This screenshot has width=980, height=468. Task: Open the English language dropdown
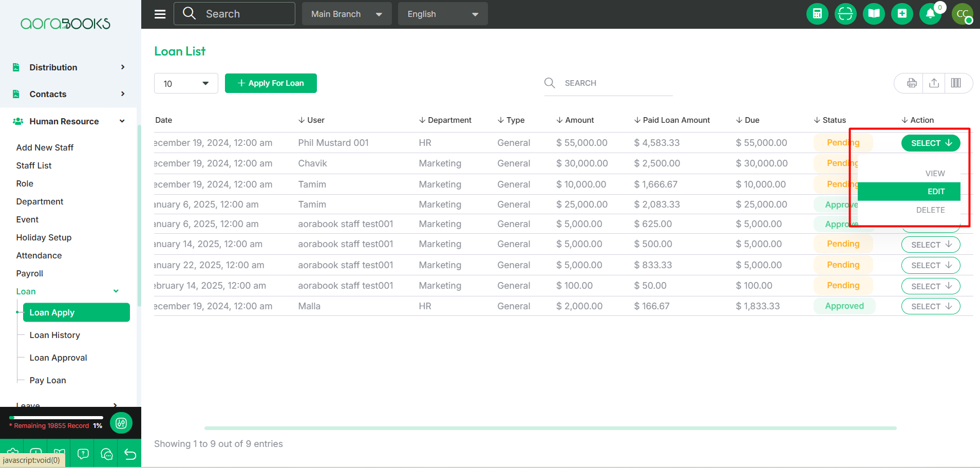(x=443, y=14)
